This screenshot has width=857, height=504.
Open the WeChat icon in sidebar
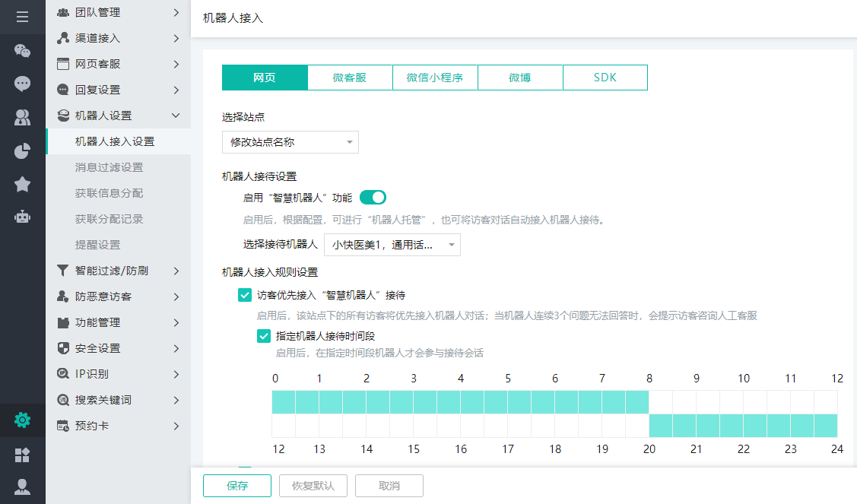(22, 51)
